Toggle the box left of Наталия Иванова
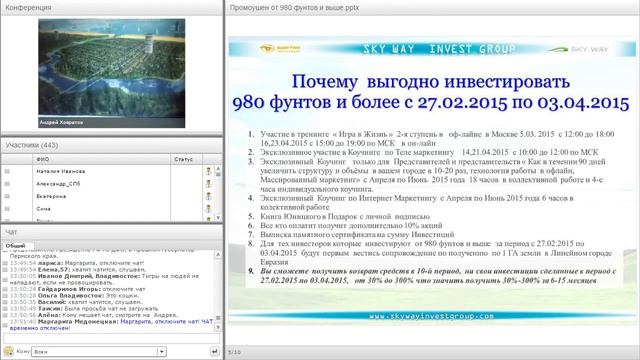This screenshot has height=360, width=640. (x=7, y=171)
